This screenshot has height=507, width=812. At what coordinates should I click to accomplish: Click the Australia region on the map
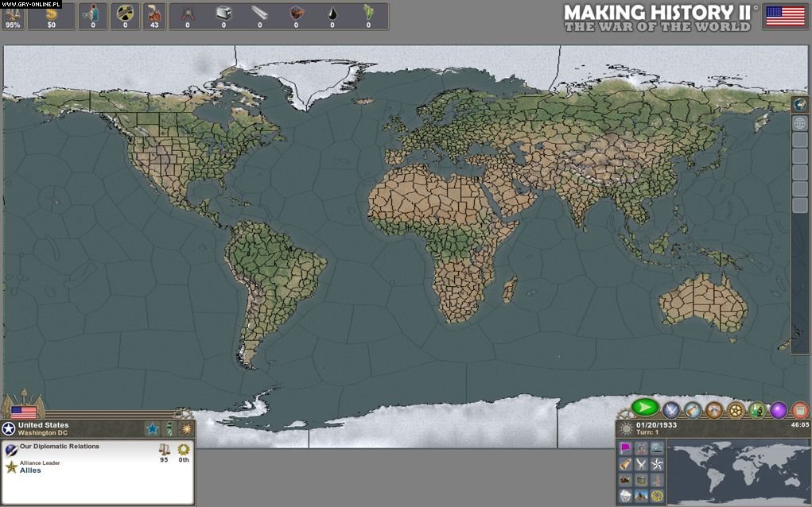tap(703, 304)
